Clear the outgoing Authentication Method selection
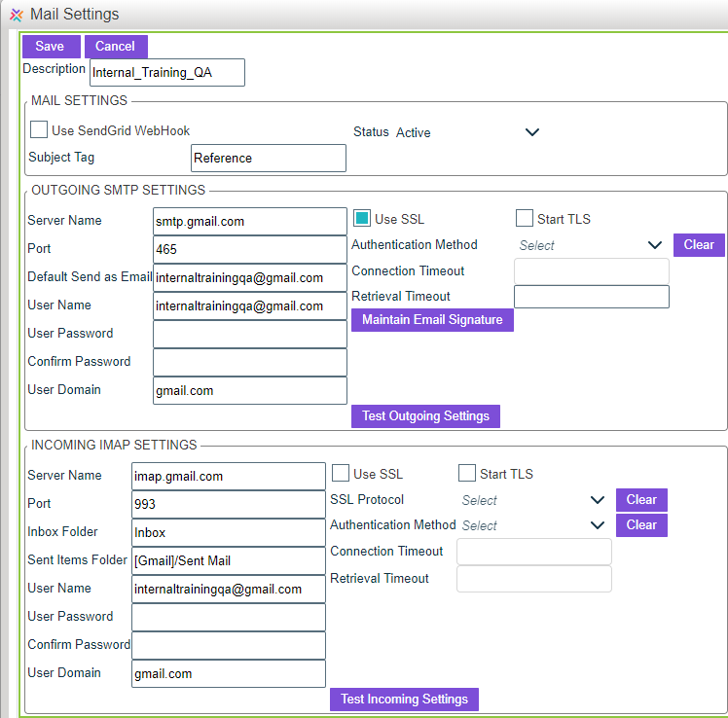728x718 pixels. click(699, 245)
